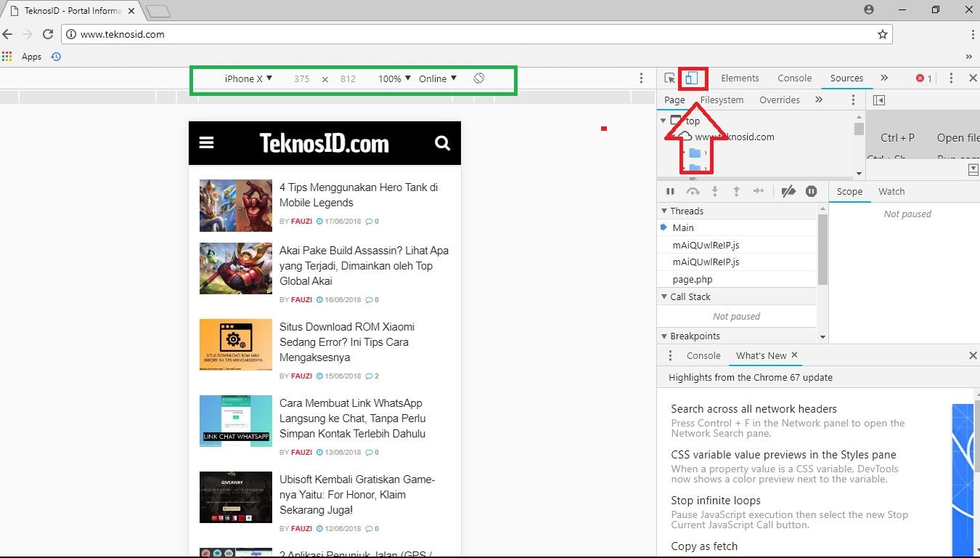Screen dimensions: 980x558
Task: Open article Akai Pake Build Assassin
Action: 364,265
